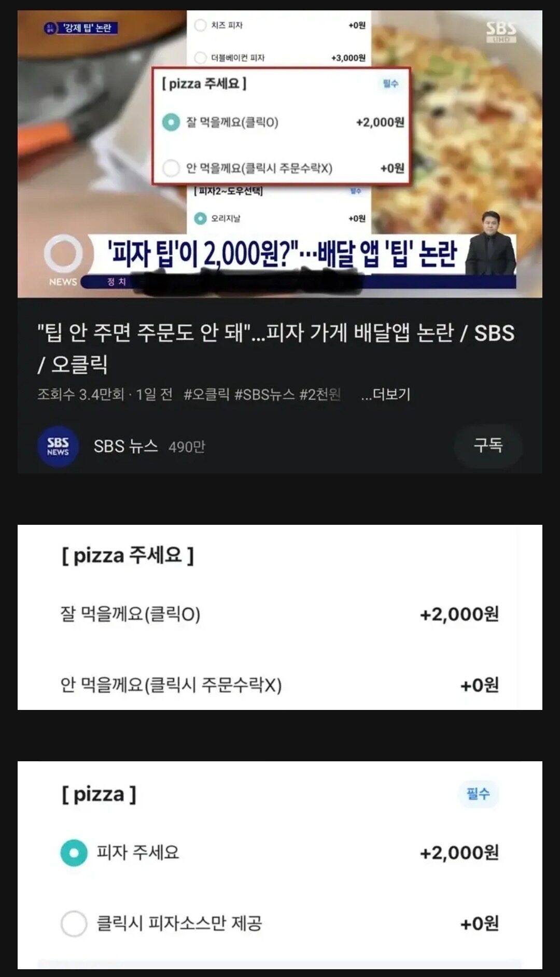Open the #SBS뉴스 hashtag
This screenshot has width=560, height=977.
[x=264, y=395]
